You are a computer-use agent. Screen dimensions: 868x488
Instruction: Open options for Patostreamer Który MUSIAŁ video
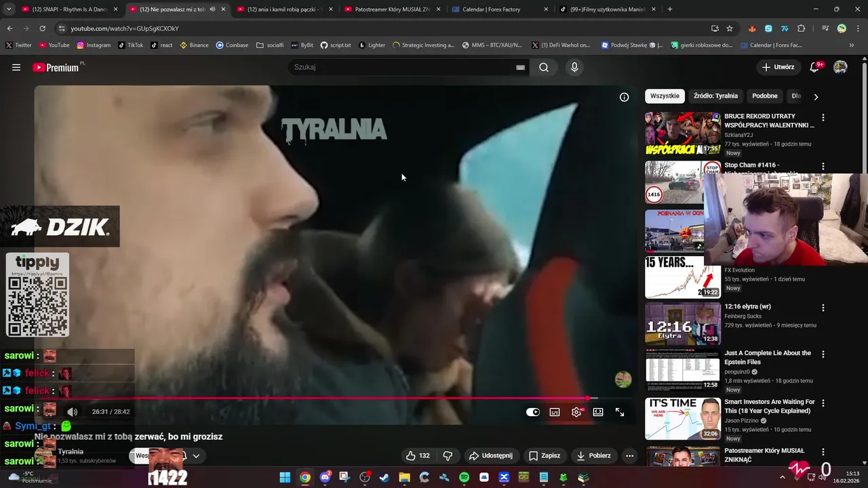[x=823, y=451]
